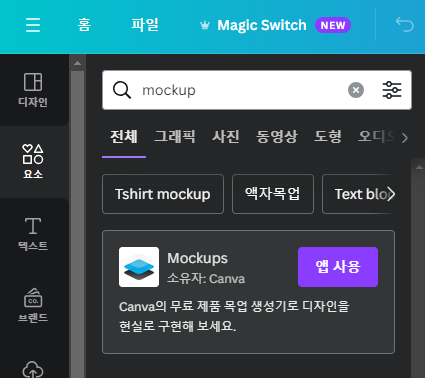The width and height of the screenshot is (425, 378).
Task: Select the 액자목업 suggestion chip
Action: pos(273,194)
